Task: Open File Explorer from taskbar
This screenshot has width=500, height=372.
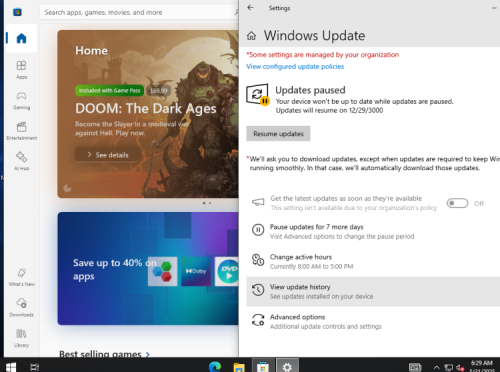Action: tap(239, 367)
